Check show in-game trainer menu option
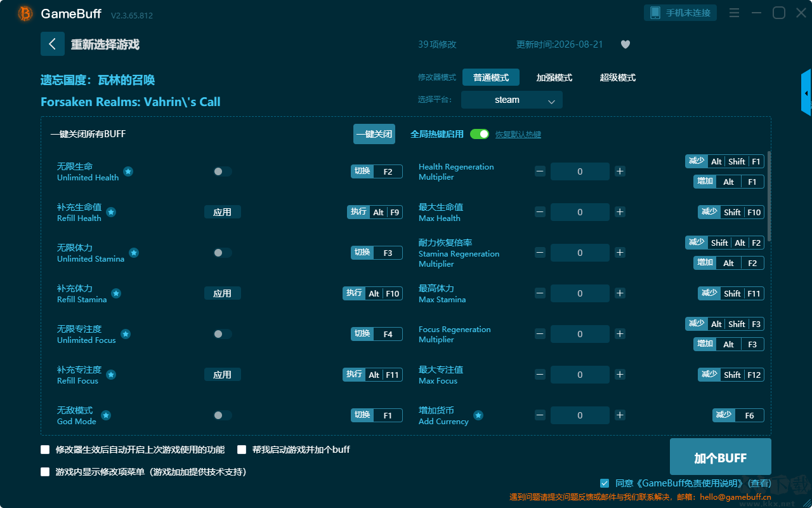812x508 pixels. 45,472
